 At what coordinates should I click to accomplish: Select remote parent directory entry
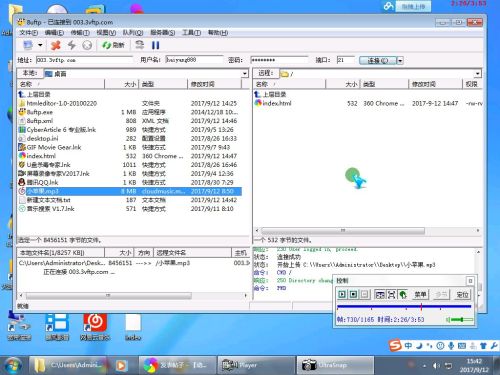271,94
